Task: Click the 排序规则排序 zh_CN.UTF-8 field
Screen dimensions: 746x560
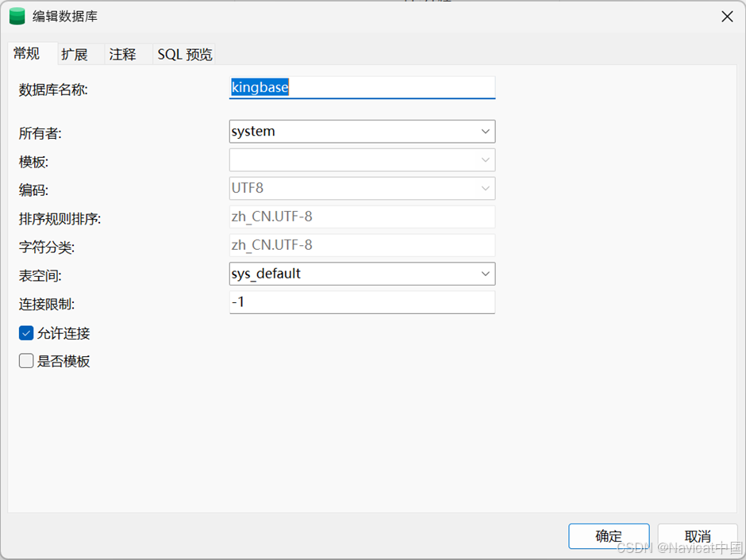Action: coord(362,217)
